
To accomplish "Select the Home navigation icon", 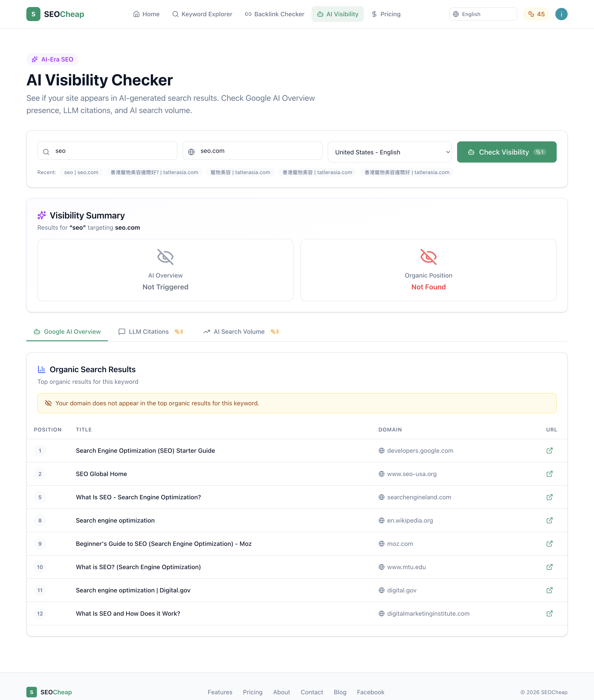I will (136, 14).
